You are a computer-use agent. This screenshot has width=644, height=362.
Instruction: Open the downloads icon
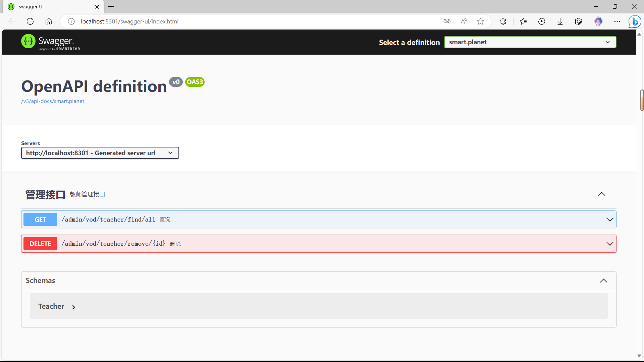coord(560,21)
